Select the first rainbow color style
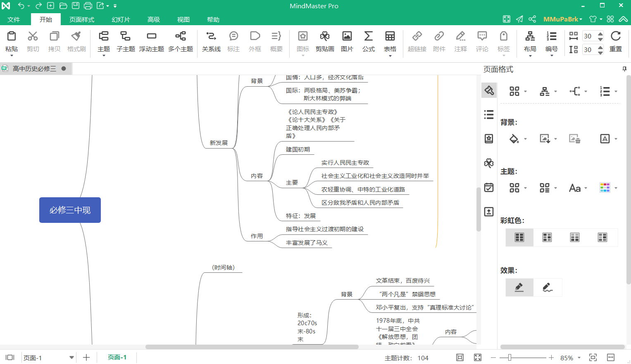631x364 pixels. click(x=519, y=237)
